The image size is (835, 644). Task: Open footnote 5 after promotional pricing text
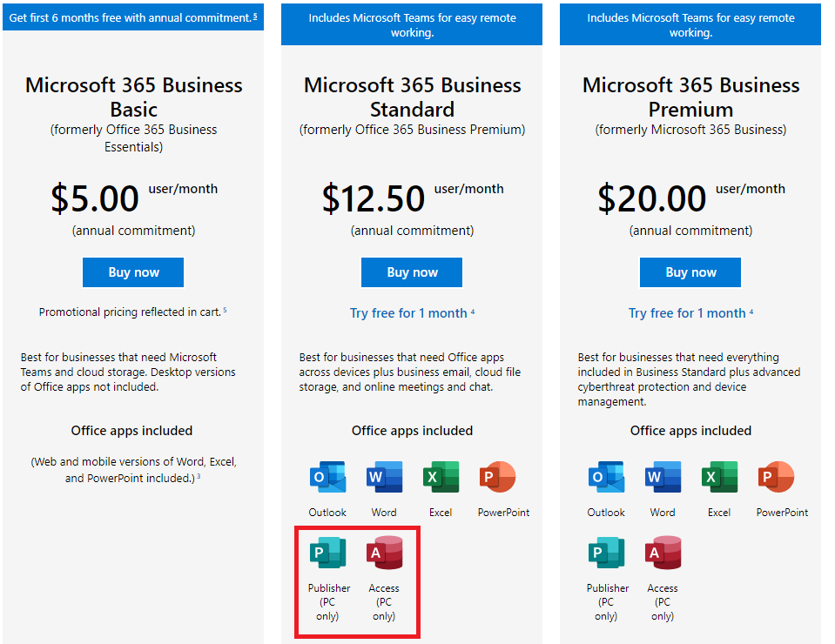pyautogui.click(x=225, y=310)
